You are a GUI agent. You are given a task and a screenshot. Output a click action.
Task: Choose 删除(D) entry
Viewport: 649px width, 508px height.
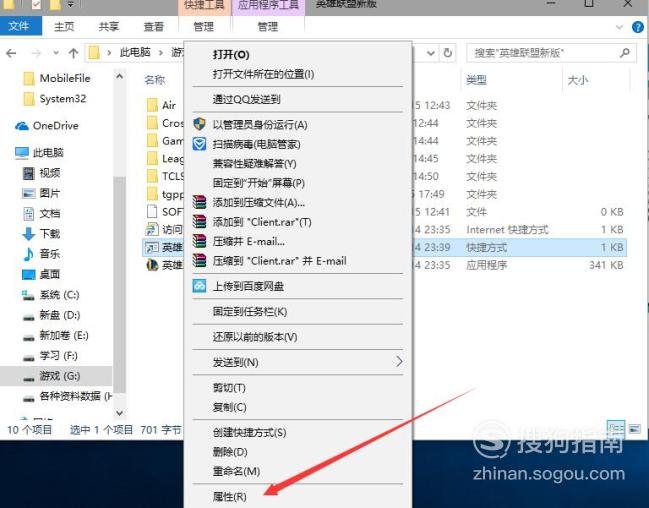(230, 452)
